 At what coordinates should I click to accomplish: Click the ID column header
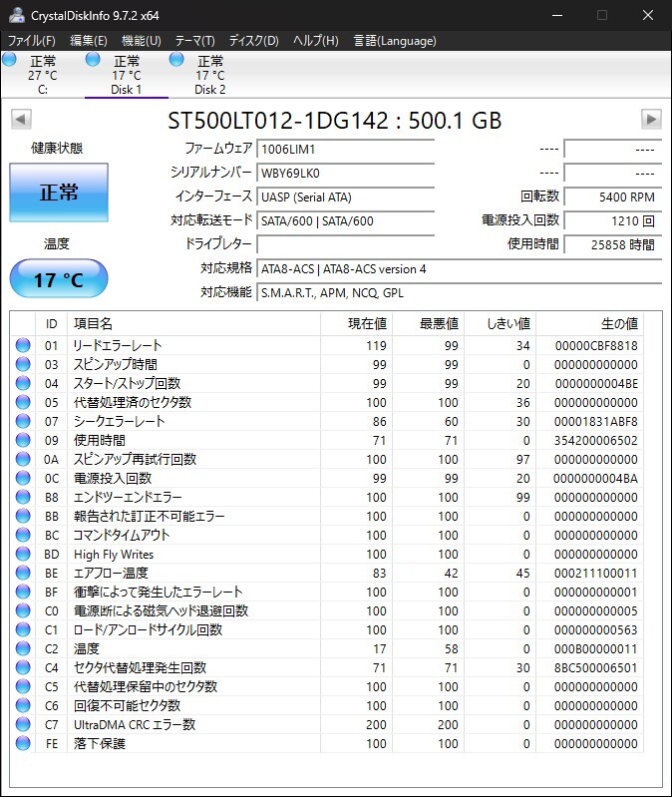(51, 324)
